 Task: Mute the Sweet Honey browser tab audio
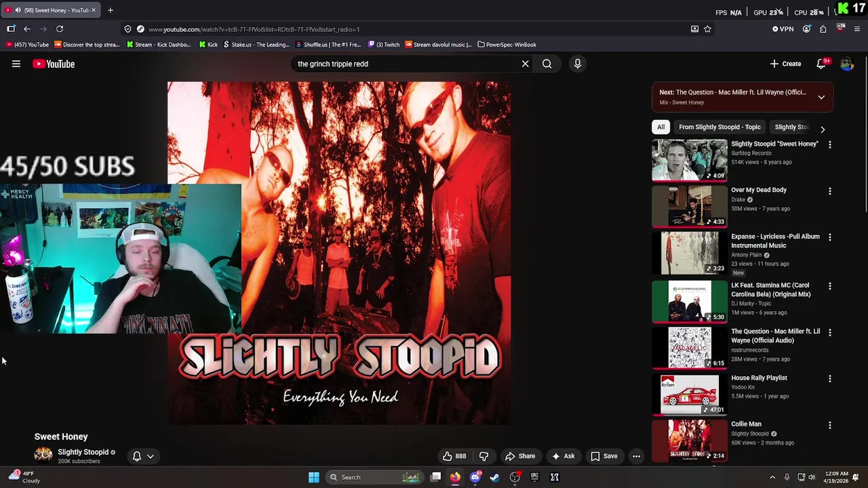(x=18, y=10)
